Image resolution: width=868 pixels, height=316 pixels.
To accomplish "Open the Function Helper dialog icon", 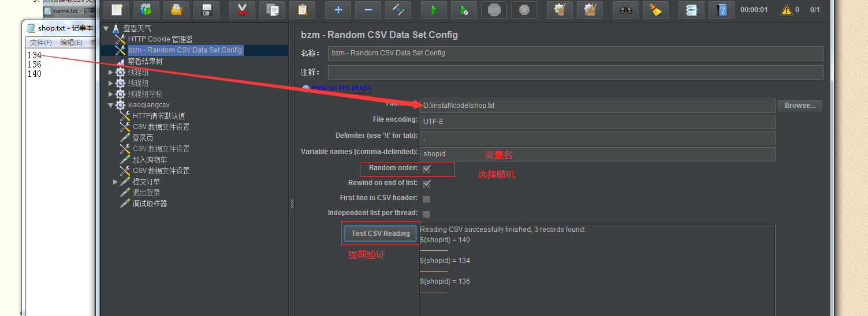I will coord(691,10).
